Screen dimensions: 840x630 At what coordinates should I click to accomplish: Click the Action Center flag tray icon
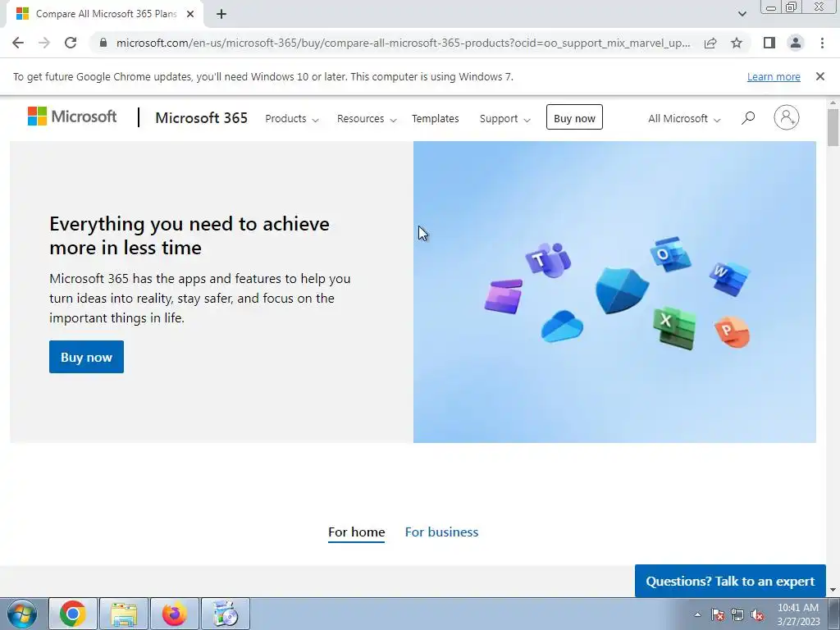718,614
